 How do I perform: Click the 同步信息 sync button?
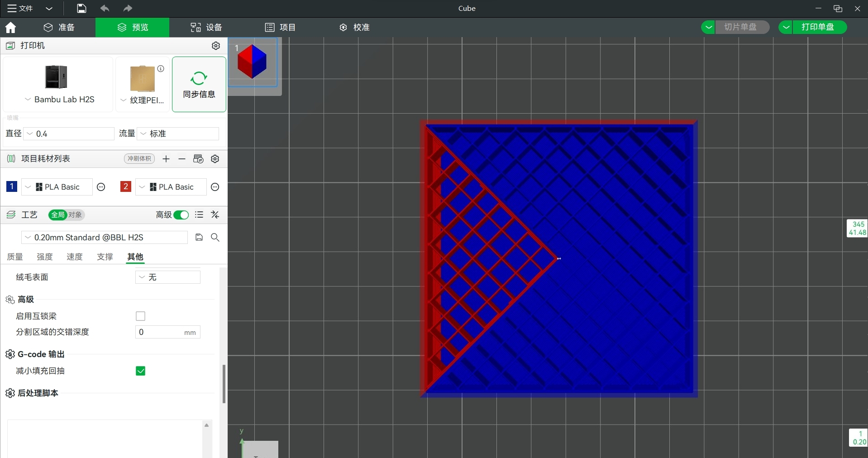199,85
